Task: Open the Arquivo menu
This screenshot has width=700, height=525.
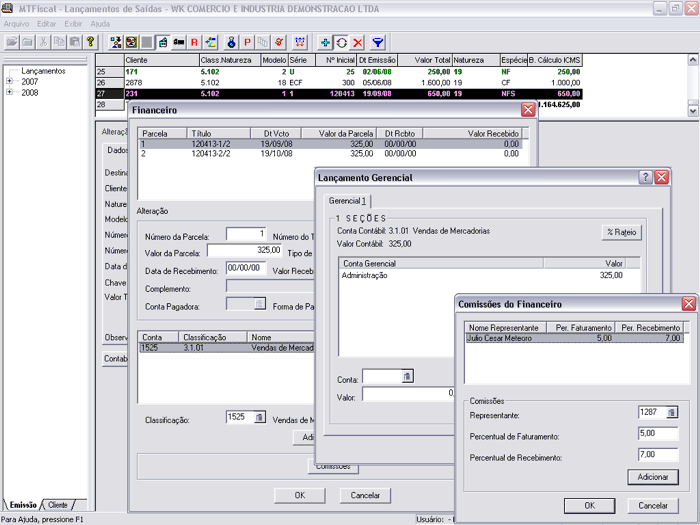Action: pyautogui.click(x=16, y=23)
